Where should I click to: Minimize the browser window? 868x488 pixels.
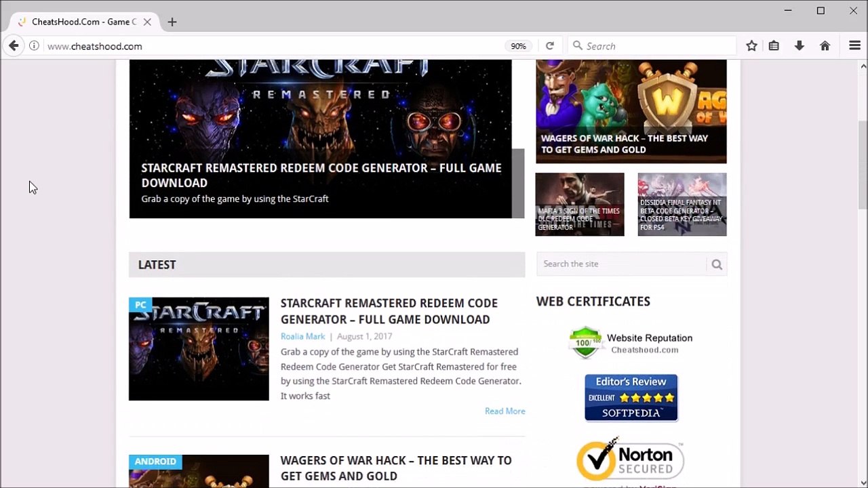[x=788, y=10]
